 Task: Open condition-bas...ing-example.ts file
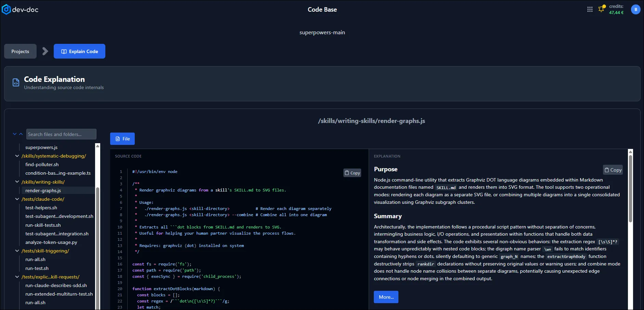pyautogui.click(x=58, y=173)
